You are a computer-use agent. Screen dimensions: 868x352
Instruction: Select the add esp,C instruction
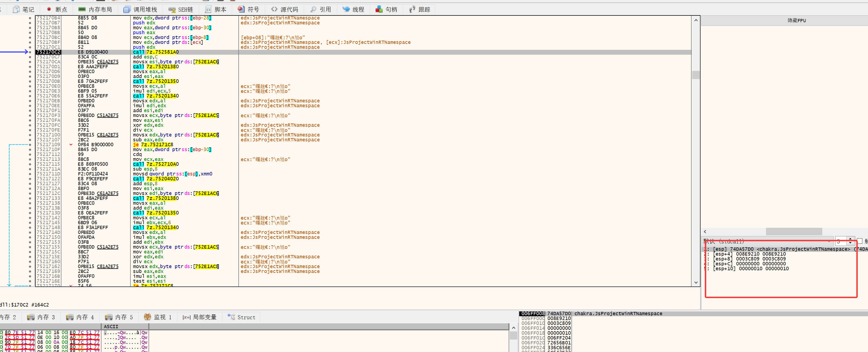click(145, 57)
